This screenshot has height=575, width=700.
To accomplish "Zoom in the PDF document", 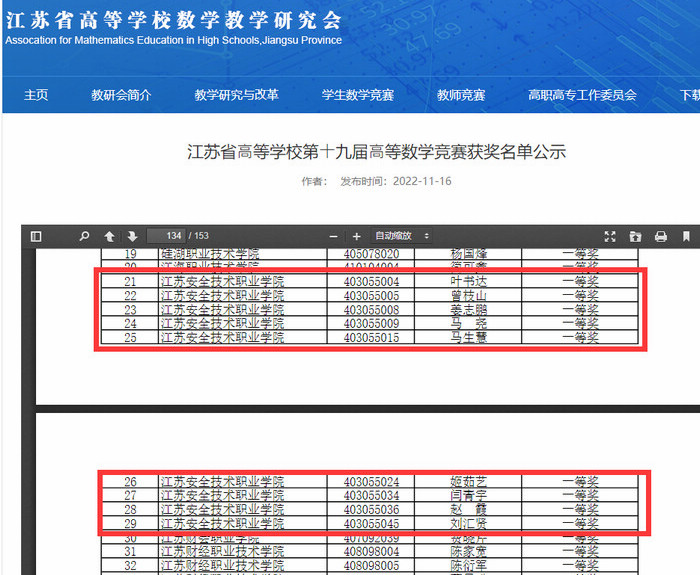I will click(356, 236).
